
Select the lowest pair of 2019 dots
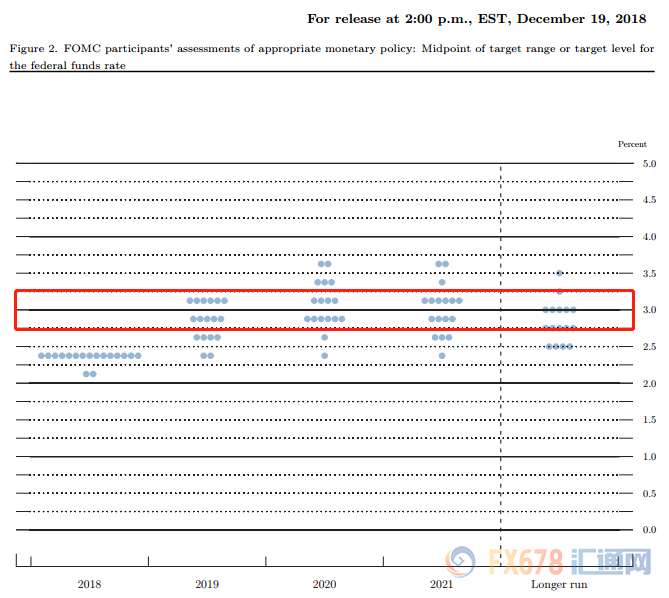tap(207, 356)
